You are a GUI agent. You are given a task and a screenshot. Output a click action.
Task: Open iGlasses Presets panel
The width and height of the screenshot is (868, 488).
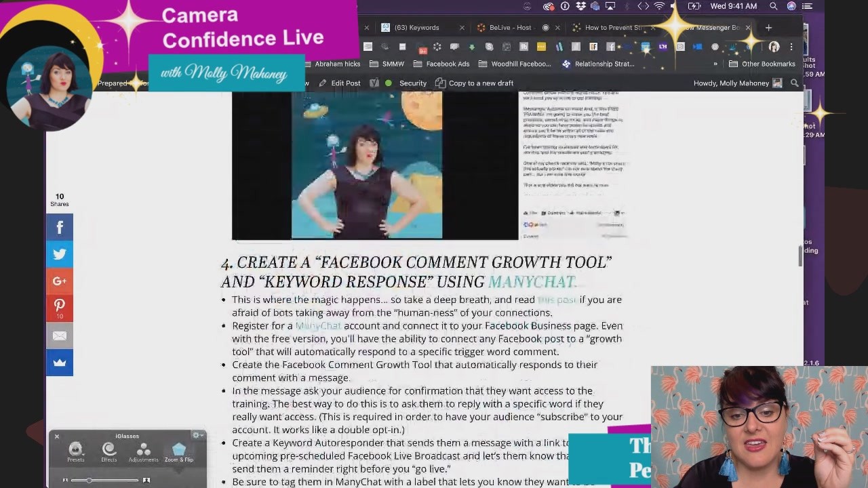(x=75, y=453)
